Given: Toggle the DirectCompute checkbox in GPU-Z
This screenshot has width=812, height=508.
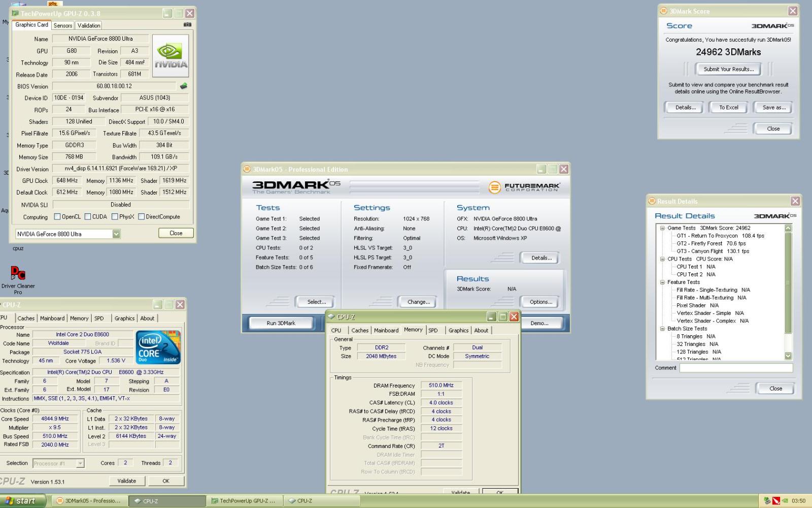Looking at the screenshot, I should [142, 216].
